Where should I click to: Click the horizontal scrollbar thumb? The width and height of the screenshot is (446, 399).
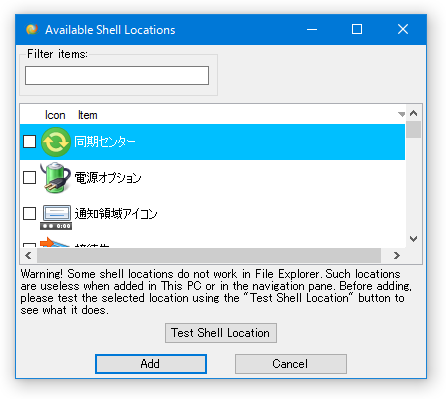209,256
